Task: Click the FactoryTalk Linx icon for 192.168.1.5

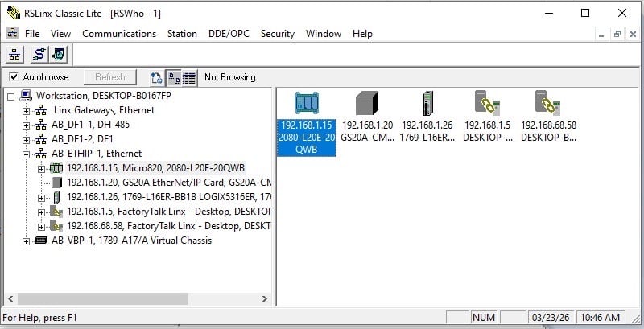Action: click(56, 212)
